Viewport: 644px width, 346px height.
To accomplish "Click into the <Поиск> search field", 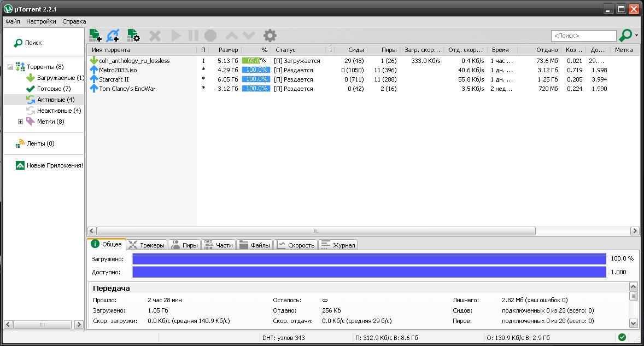I will click(584, 36).
